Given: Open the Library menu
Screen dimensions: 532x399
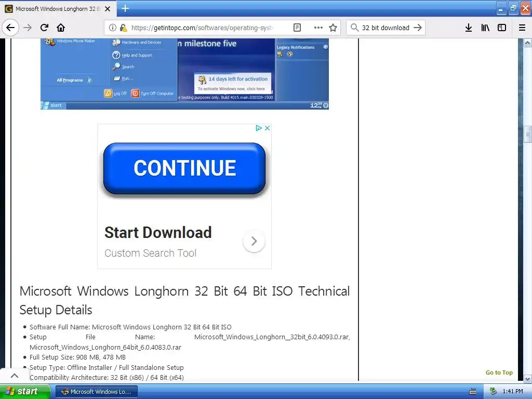Looking at the screenshot, I should 485,28.
